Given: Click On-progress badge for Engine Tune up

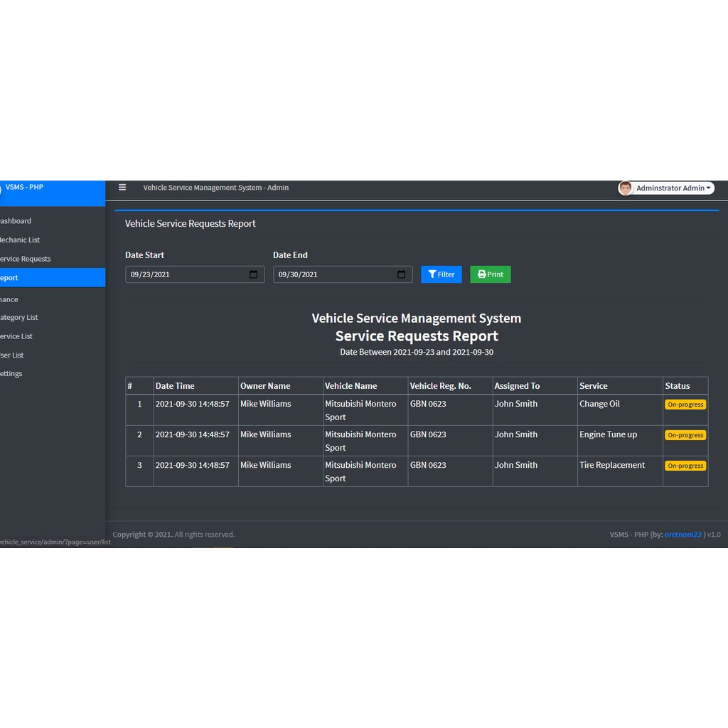Looking at the screenshot, I should 685,435.
